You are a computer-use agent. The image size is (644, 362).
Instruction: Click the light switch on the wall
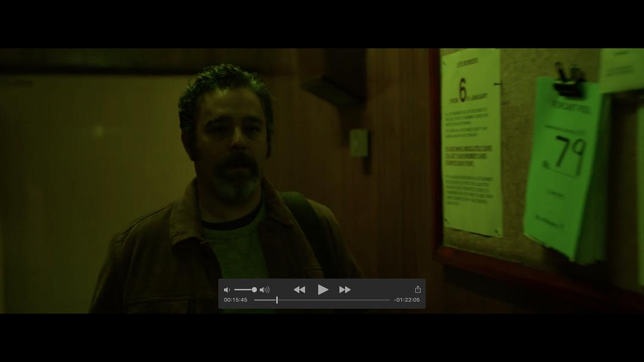[x=360, y=144]
